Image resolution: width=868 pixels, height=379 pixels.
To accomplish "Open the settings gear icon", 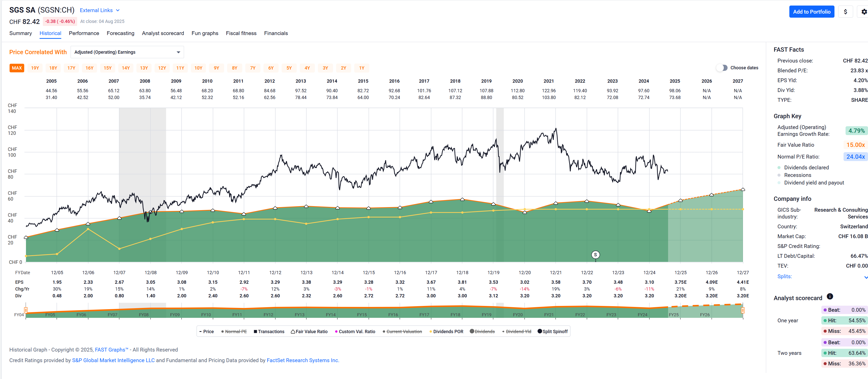I will click(x=864, y=12).
